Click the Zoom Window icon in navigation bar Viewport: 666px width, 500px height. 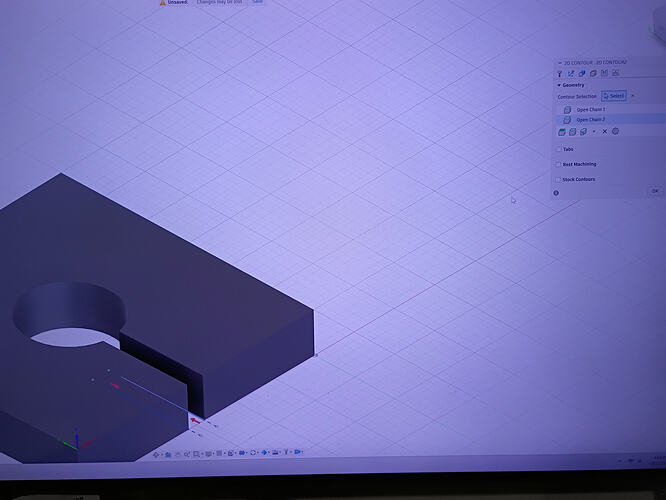196,454
